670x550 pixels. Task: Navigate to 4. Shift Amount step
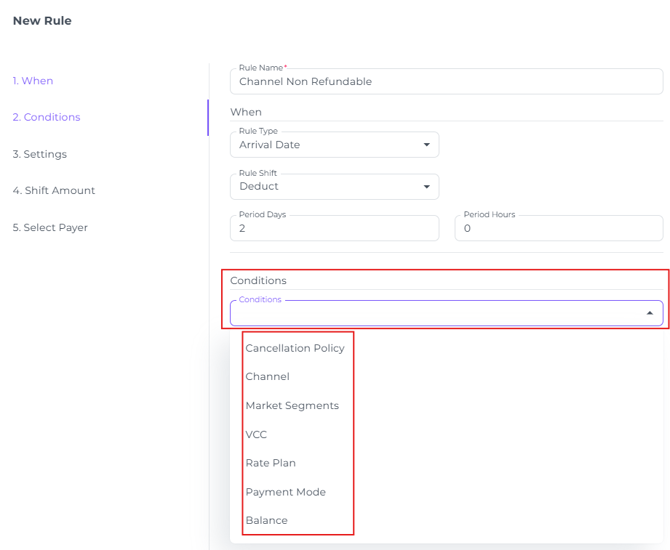tap(54, 191)
